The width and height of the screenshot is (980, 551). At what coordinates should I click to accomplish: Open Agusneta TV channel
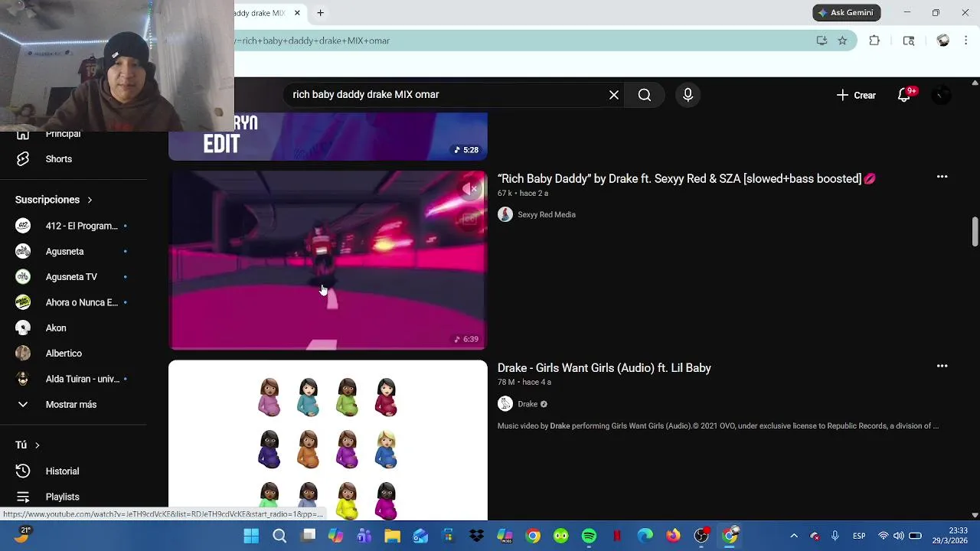tap(73, 277)
